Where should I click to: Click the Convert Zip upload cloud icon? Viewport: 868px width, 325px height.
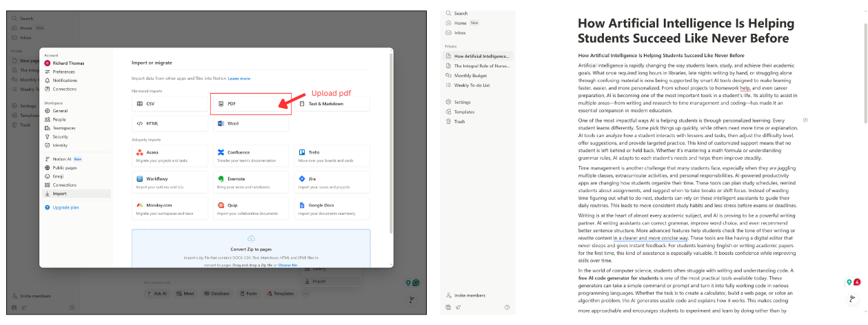[251, 238]
